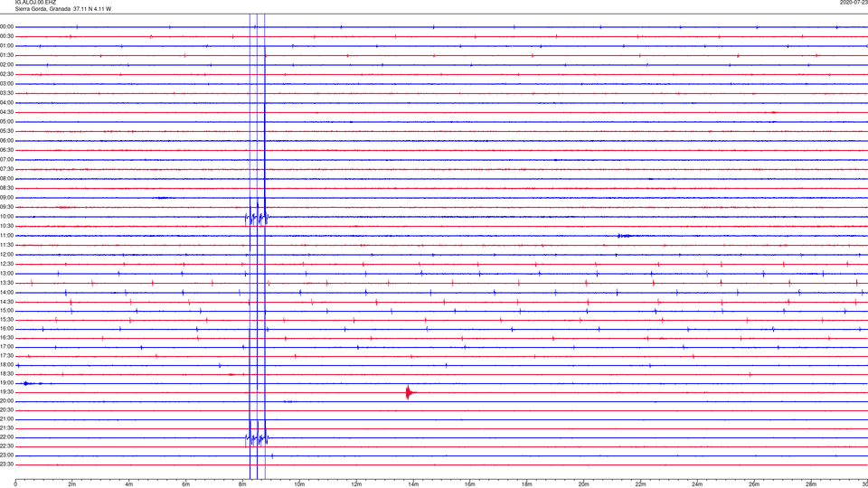This screenshot has height=488, width=868.
Task: Click the 19:00 time label
Action: tap(7, 383)
